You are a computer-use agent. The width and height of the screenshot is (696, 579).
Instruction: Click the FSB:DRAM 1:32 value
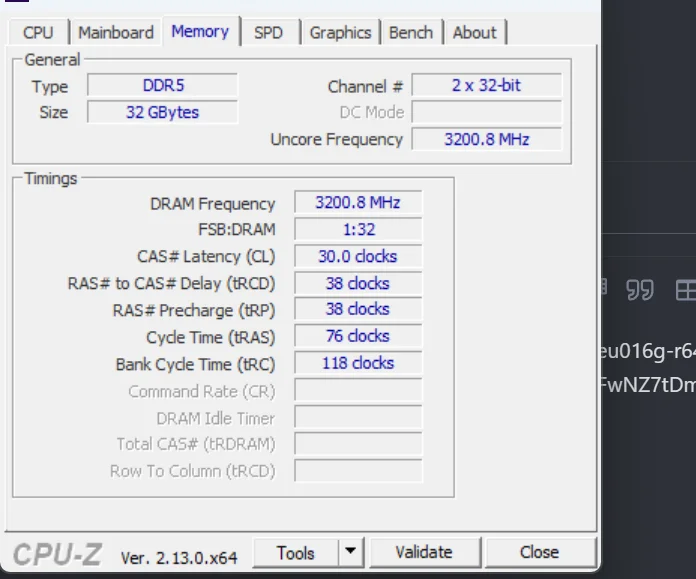coord(358,230)
